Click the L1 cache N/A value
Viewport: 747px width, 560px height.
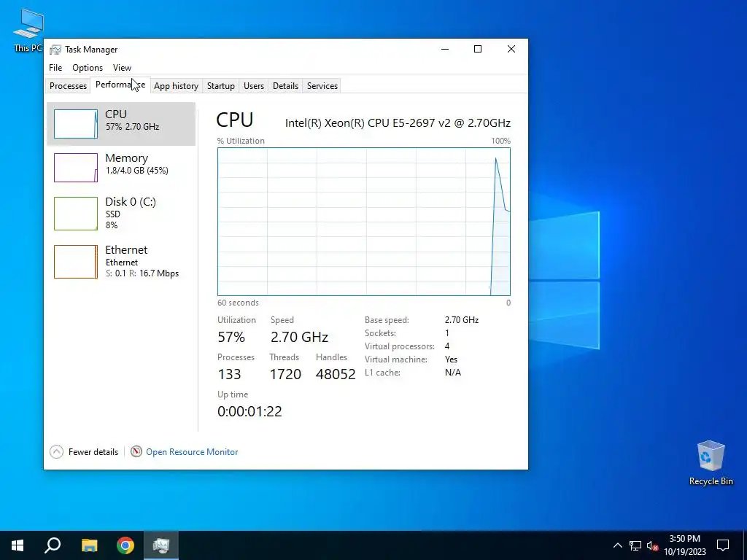(452, 373)
